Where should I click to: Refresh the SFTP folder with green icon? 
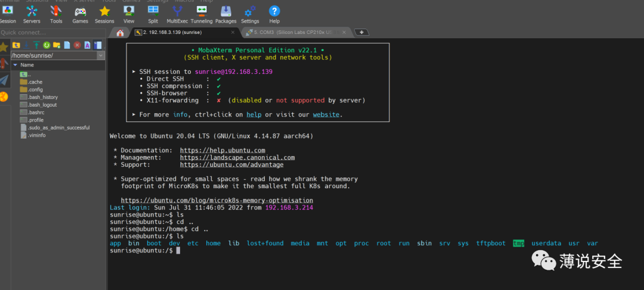pos(47,45)
